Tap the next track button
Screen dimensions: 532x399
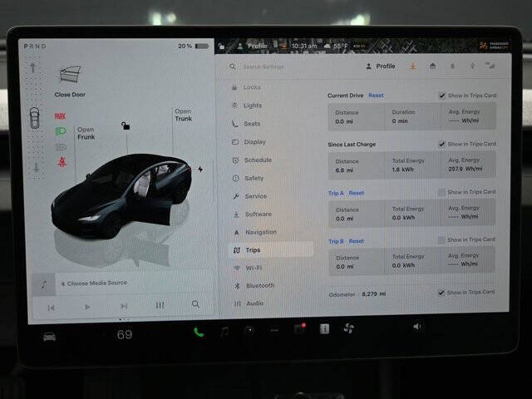(124, 306)
